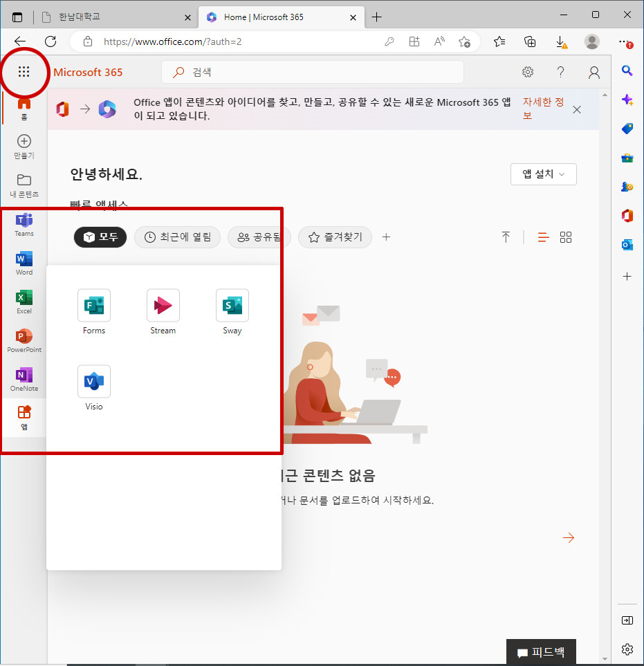This screenshot has height=666, width=644.
Task: Open the Help question mark
Action: [x=561, y=72]
